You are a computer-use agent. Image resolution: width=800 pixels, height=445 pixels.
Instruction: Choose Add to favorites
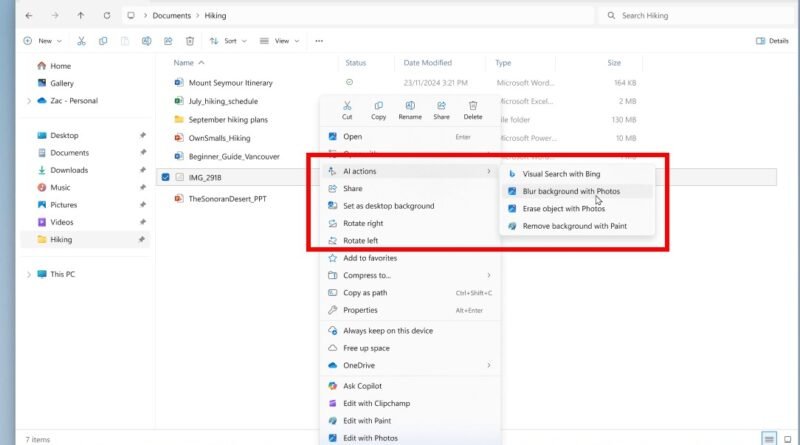(x=410, y=258)
